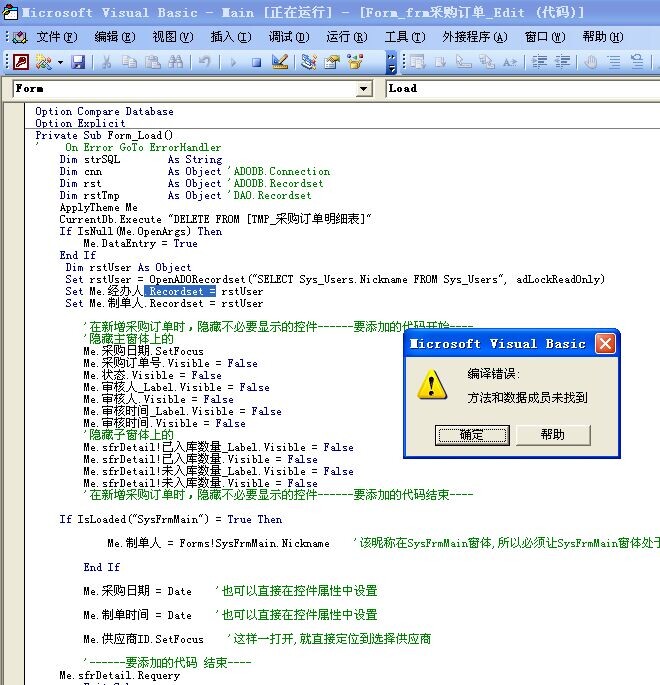
Task: Click the 'Set rstUser = OpenADORecordset' line
Action: (335, 279)
